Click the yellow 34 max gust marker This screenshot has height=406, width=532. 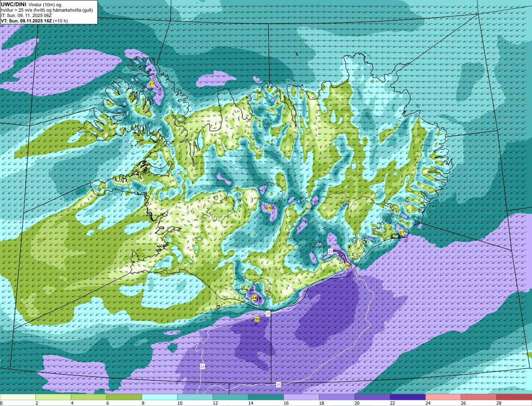254,298
